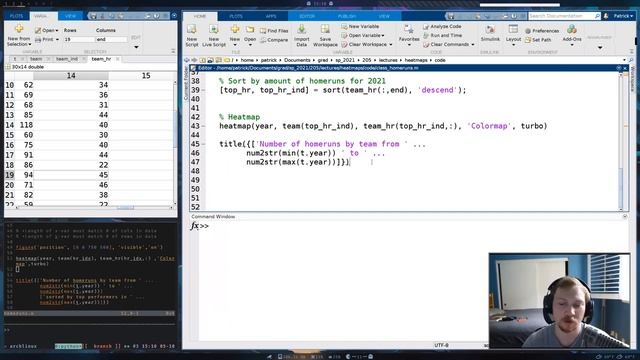The width and height of the screenshot is (640, 360).
Task: Launch Simulink
Action: [490, 33]
